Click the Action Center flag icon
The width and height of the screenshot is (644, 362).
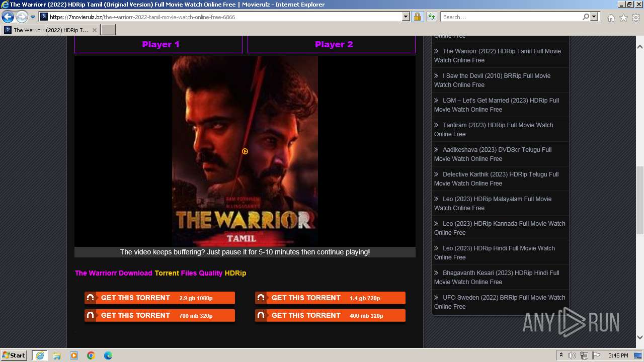click(596, 355)
